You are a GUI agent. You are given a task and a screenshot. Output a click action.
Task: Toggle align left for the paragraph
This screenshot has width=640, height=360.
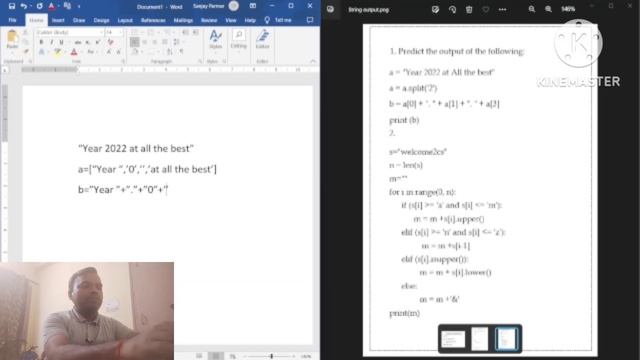point(134,42)
